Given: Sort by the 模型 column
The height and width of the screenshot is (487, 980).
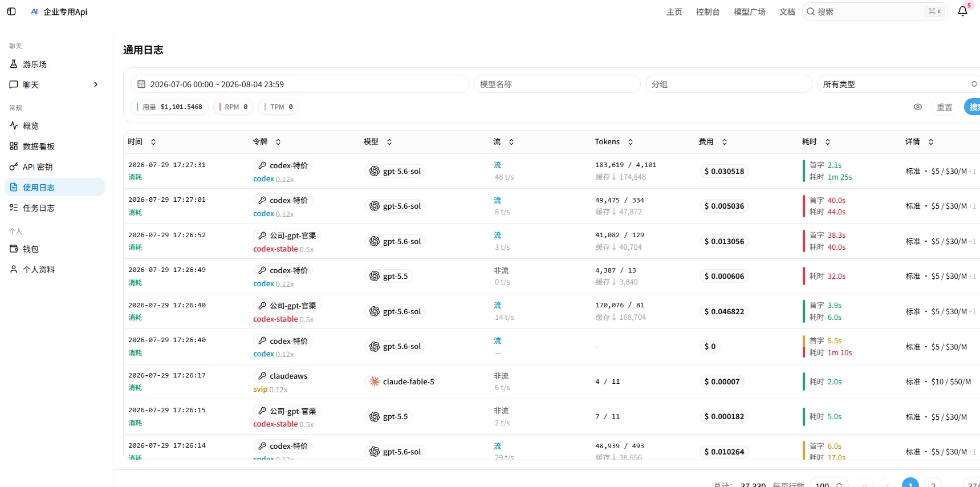Looking at the screenshot, I should [378, 141].
